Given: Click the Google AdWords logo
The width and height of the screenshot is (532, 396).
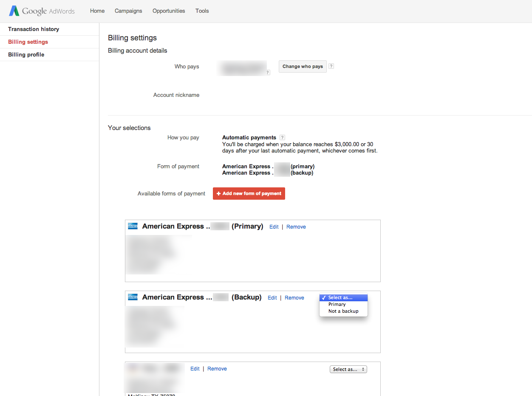Looking at the screenshot, I should pos(42,11).
